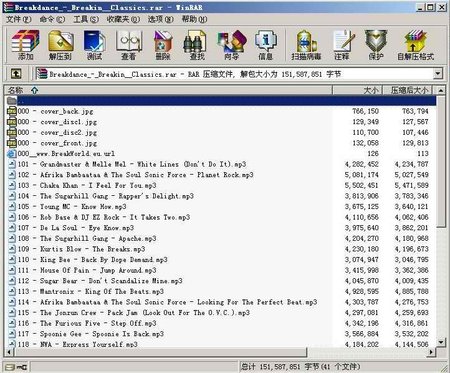Select 111 - House Of Pain Jump Around.mp3
The width and height of the screenshot is (450, 373).
87,270
